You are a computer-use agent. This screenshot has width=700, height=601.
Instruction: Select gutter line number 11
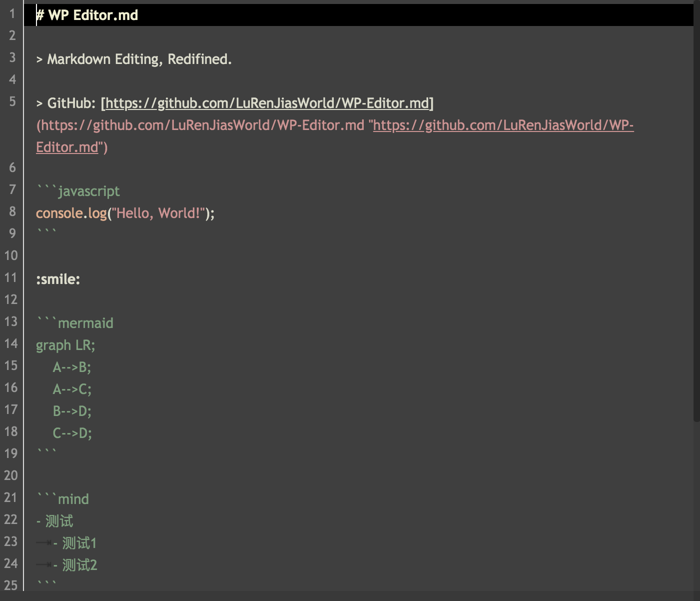coord(10,277)
